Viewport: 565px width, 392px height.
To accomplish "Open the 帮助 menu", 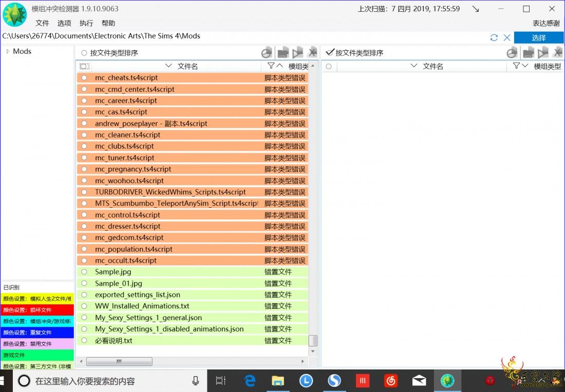I will 108,23.
